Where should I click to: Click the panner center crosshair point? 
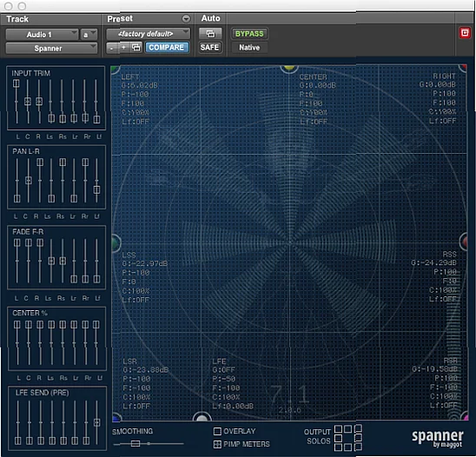(289, 242)
